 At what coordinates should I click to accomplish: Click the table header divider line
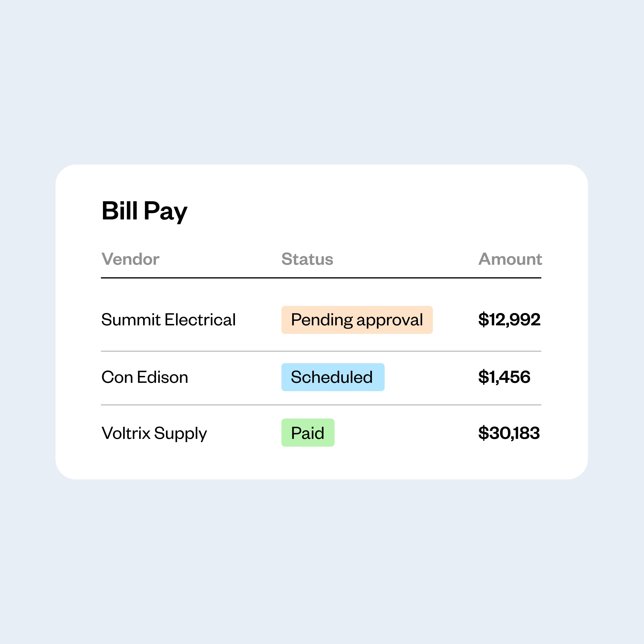321,278
